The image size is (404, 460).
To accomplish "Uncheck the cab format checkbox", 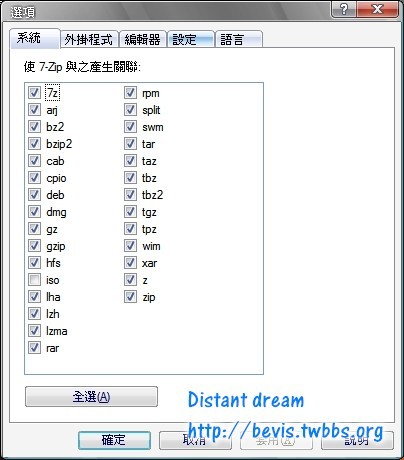I will pos(34,161).
